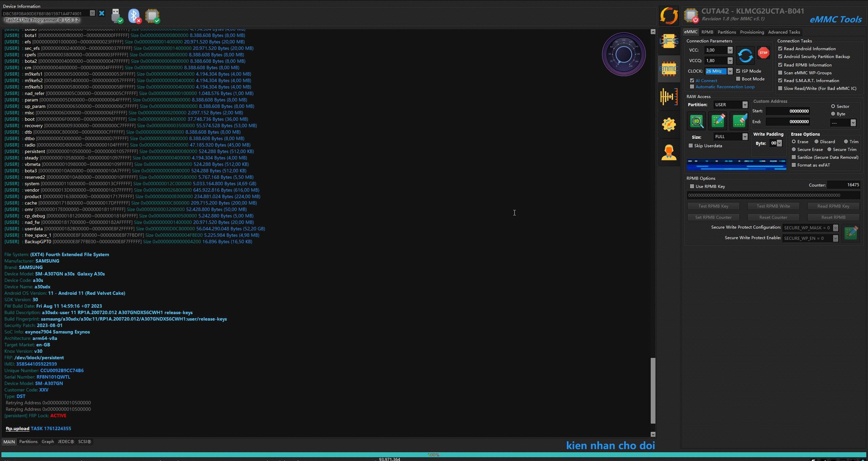The height and width of the screenshot is (461, 868).
Task: Click the write partition pencil icon
Action: (718, 121)
